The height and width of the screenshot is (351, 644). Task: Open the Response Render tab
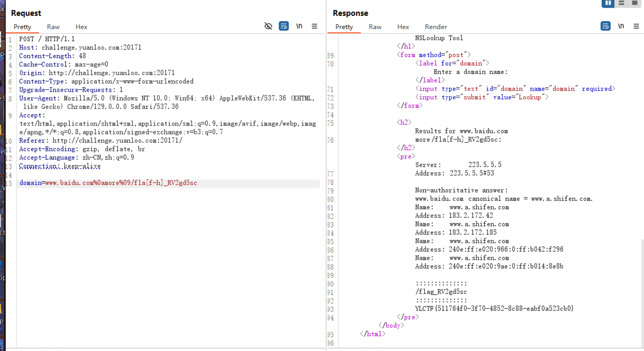436,27
